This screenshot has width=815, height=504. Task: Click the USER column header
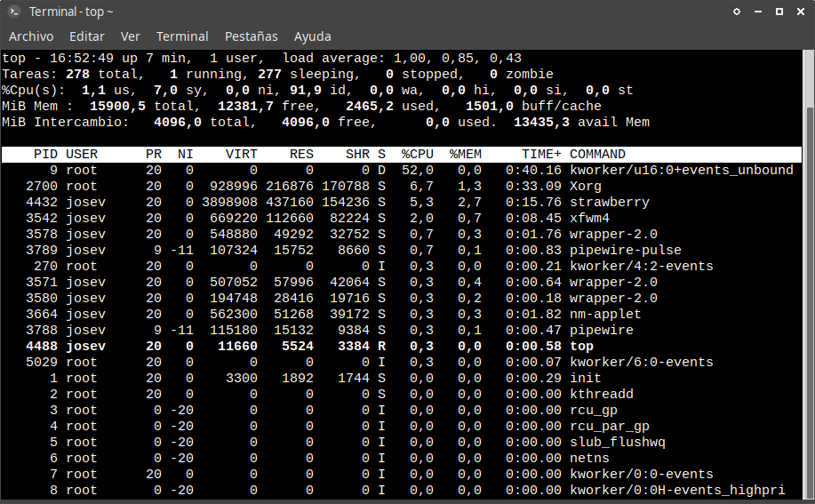82,155
